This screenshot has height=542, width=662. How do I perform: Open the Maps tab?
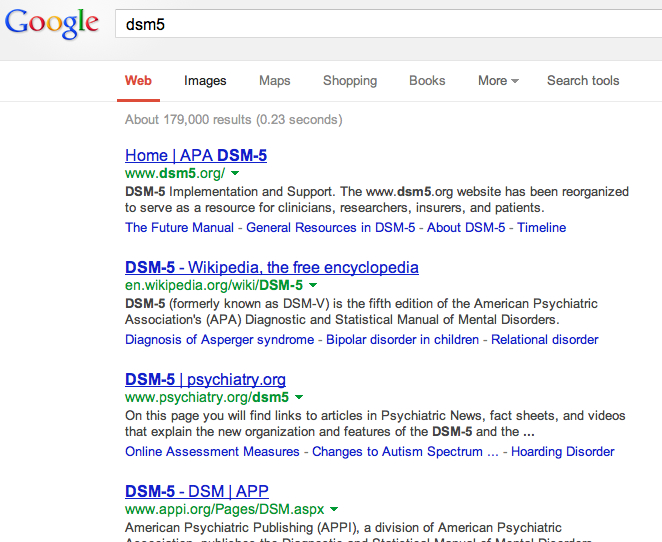click(x=274, y=80)
